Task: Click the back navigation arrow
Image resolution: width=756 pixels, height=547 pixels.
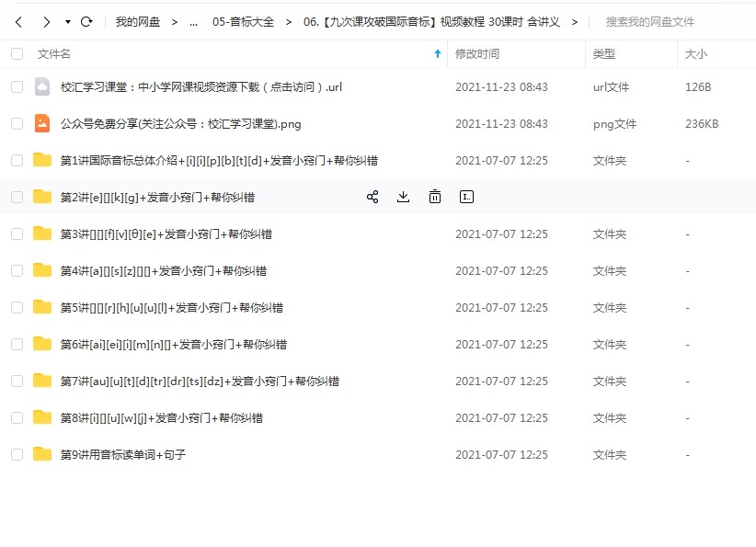Action: [19, 21]
